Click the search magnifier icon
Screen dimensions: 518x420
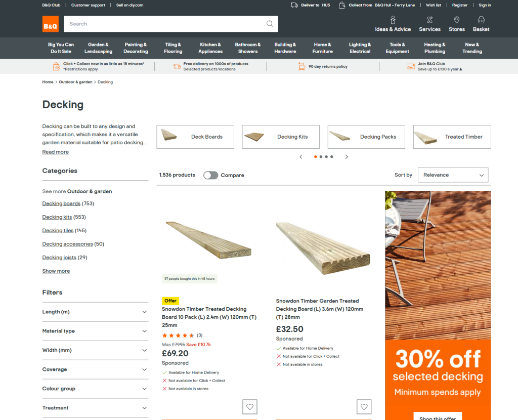click(270, 24)
